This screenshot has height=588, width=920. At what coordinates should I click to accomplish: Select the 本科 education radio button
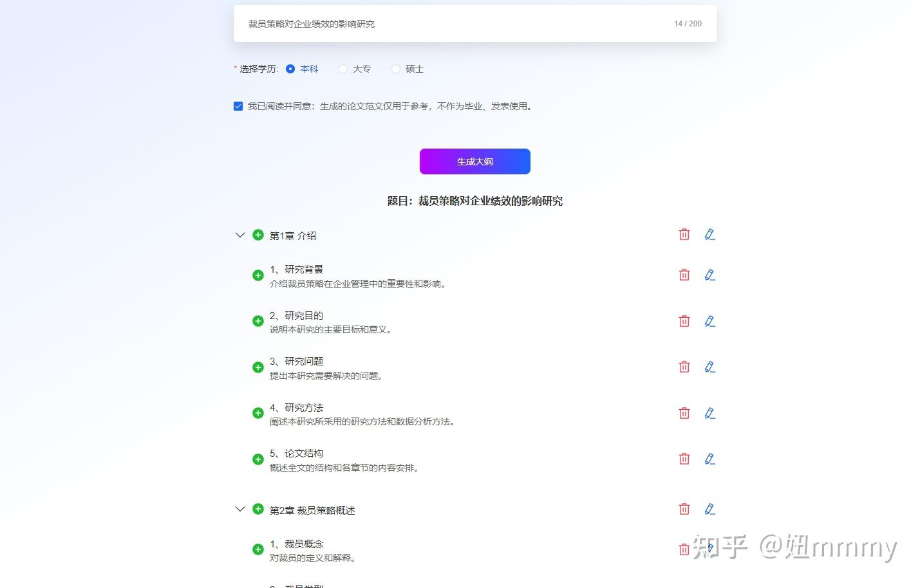(290, 69)
